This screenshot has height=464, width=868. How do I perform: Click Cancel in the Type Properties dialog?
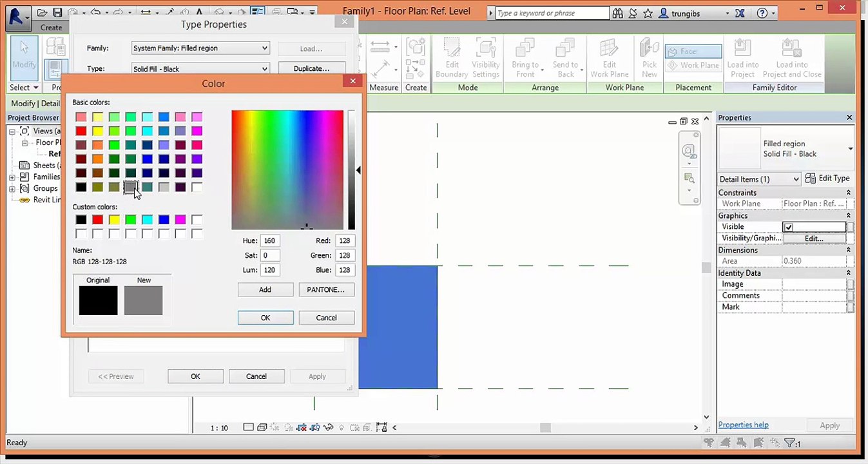pyautogui.click(x=256, y=376)
